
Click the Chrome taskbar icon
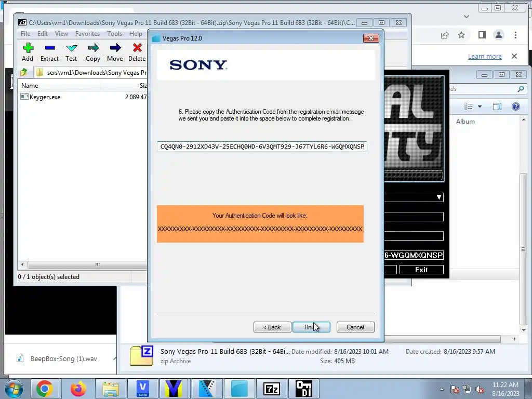click(45, 389)
